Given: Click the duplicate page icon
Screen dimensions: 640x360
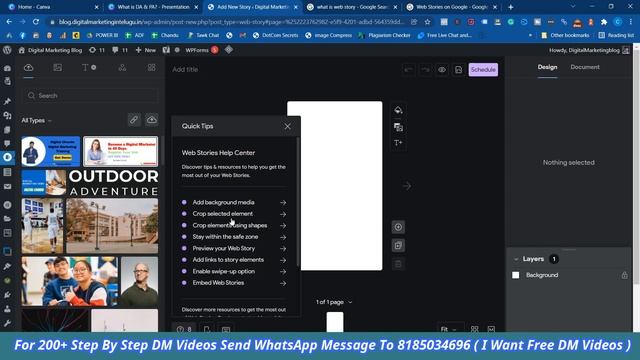Looking at the screenshot, I should (398, 245).
